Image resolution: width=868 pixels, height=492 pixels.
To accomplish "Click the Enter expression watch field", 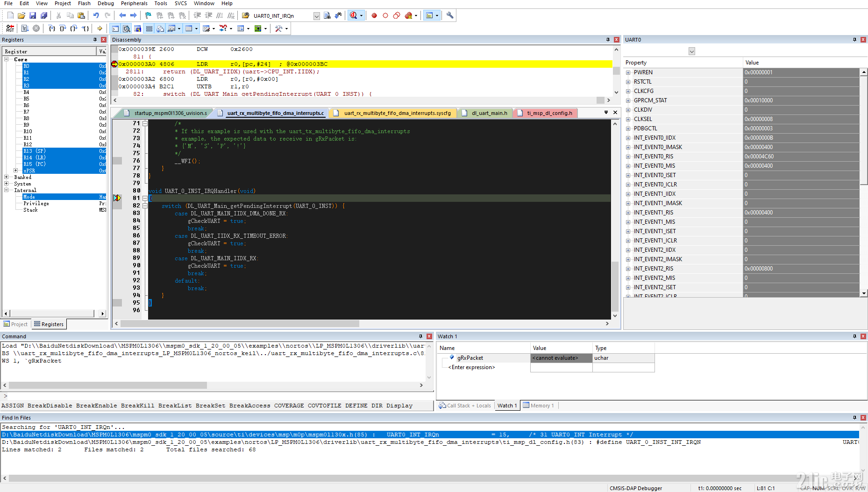I will (x=471, y=367).
